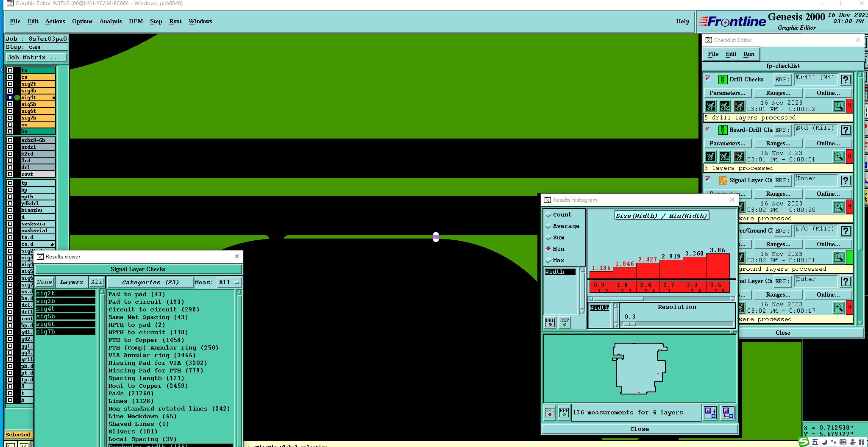Adjust the Resolution slider in histogram
Screen dimensions: 868x447
(x=630, y=324)
